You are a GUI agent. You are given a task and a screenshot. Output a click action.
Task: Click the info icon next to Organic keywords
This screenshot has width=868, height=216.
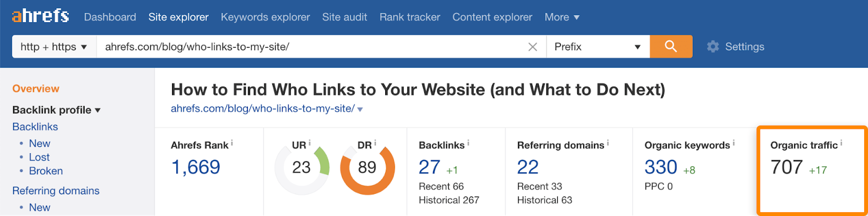click(x=733, y=143)
